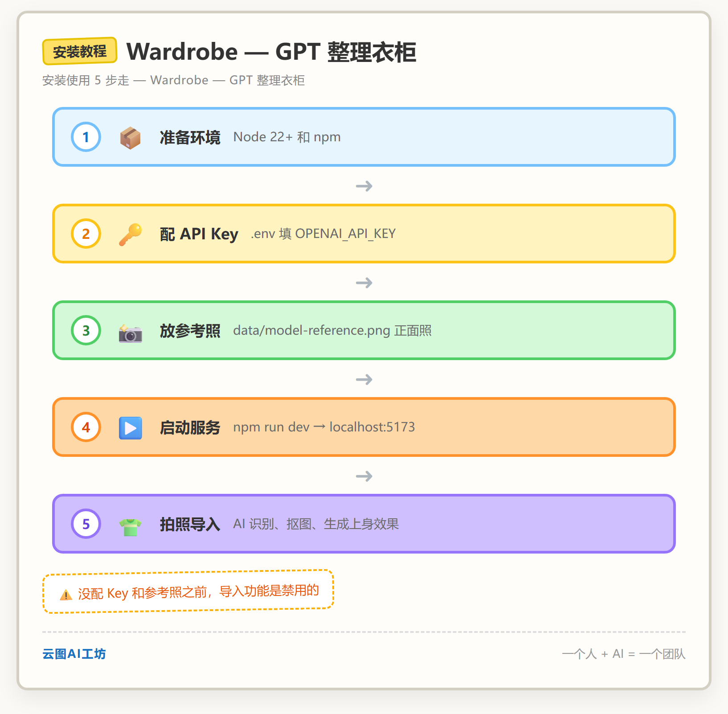Click the slogan '一个人 + AI = 一个团队'
This screenshot has height=714, width=728.
(624, 654)
